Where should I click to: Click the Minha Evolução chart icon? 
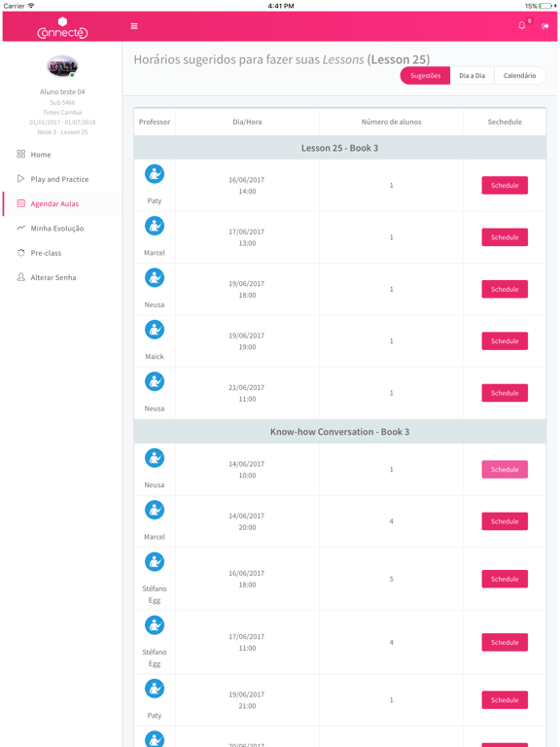point(21,228)
